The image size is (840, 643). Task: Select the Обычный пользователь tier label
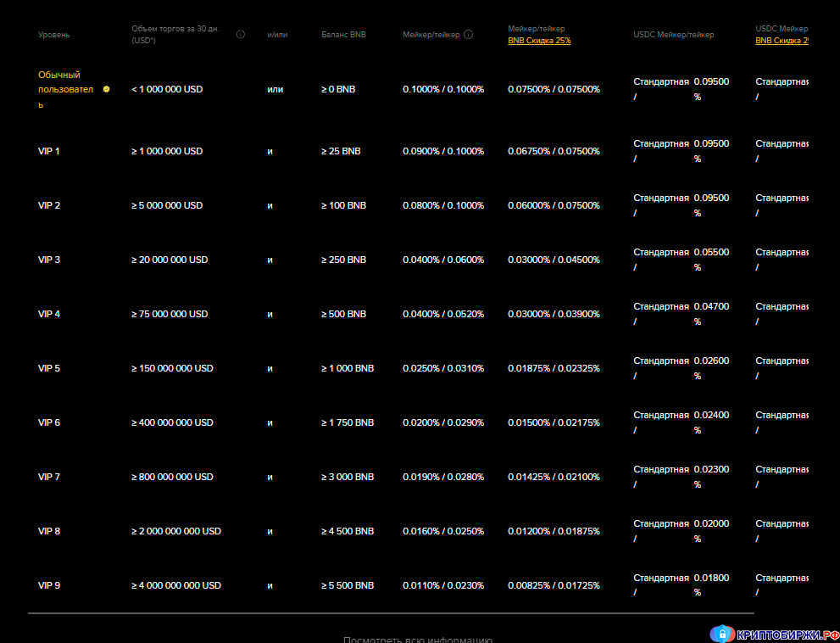click(x=67, y=88)
